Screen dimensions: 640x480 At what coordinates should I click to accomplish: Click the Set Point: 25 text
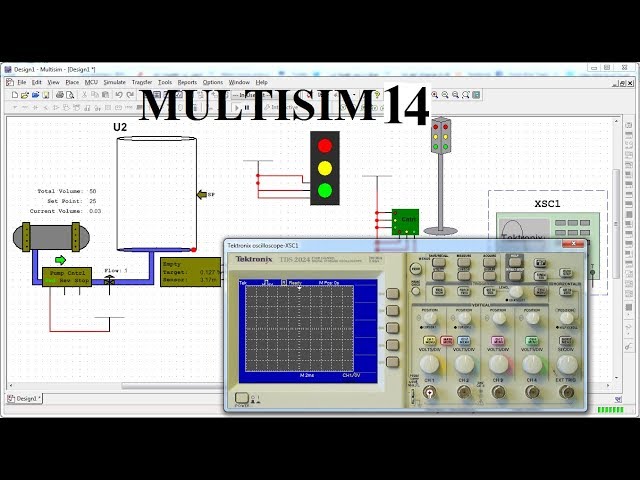(x=71, y=201)
